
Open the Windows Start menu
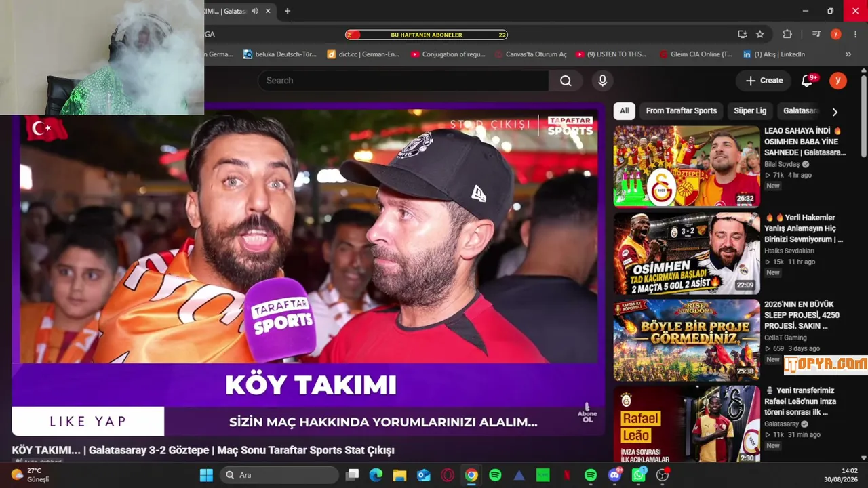207,475
